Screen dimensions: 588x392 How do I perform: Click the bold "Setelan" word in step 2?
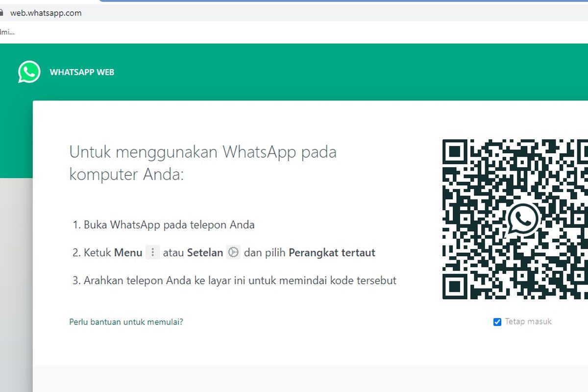[x=205, y=253]
